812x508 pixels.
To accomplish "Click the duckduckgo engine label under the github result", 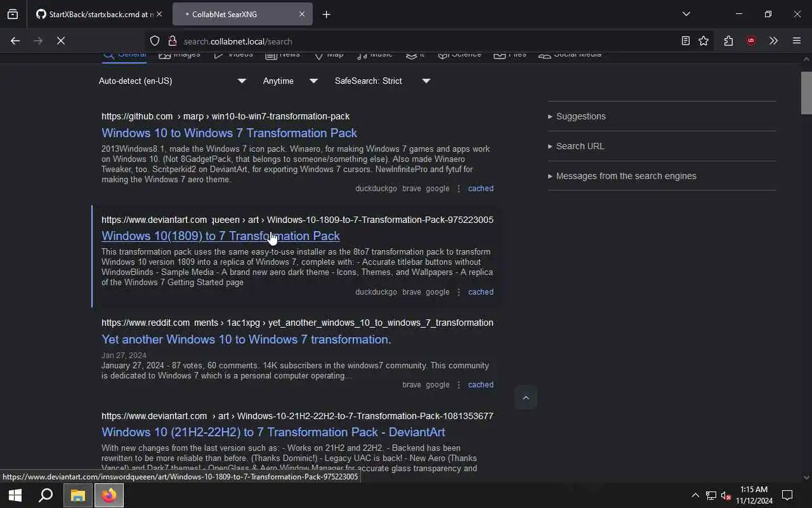I will (376, 189).
